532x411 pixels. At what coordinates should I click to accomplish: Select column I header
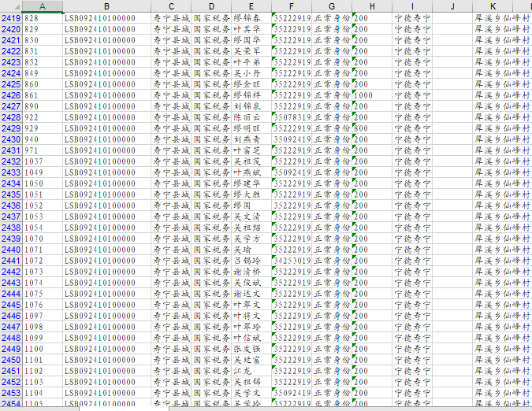[412, 6]
